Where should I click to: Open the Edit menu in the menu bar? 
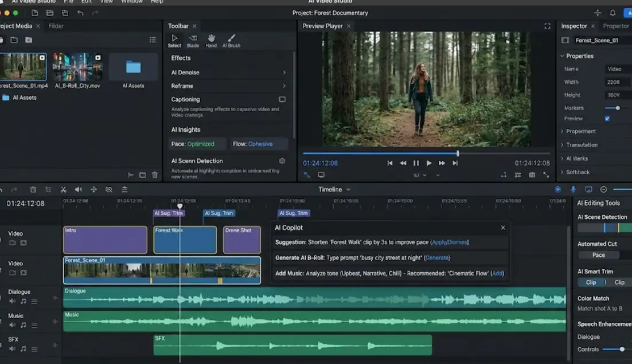[86, 2]
